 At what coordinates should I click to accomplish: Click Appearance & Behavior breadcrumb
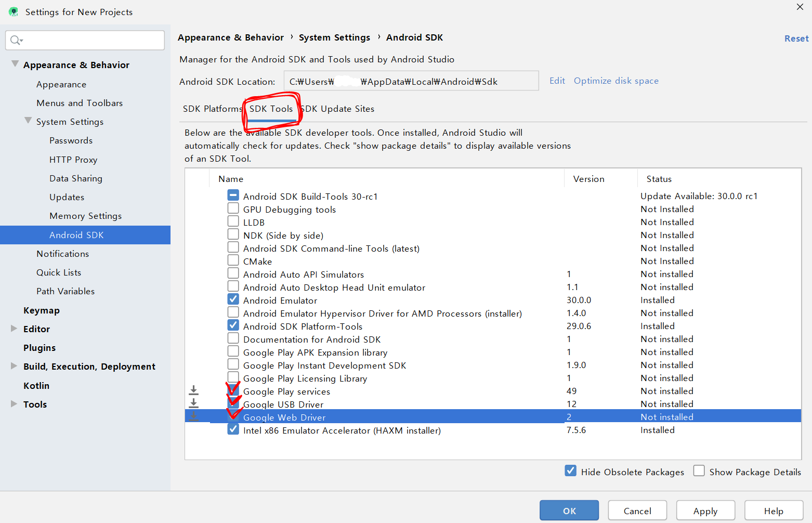pos(231,37)
